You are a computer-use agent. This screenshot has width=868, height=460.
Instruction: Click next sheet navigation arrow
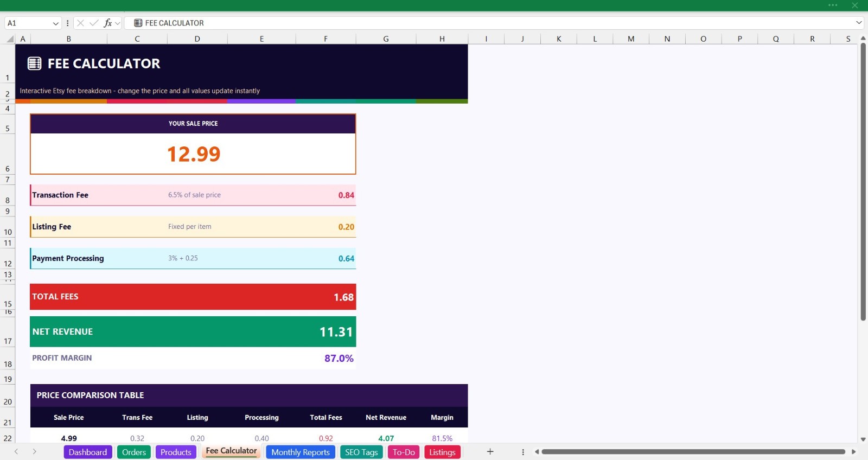(34, 451)
